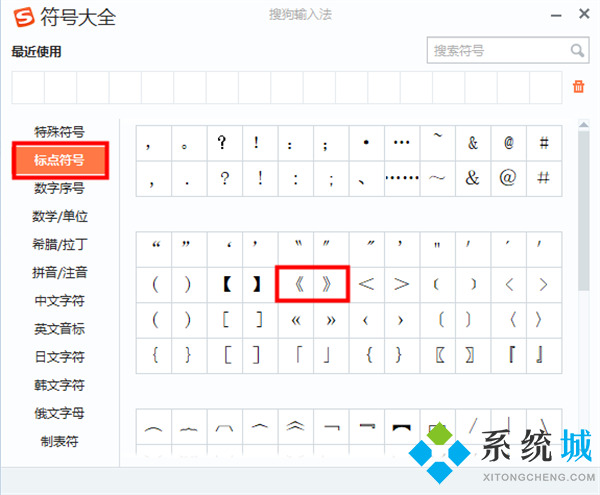This screenshot has height=495, width=600.
Task: Insert the middle dot • symbol
Action: tap(367, 143)
